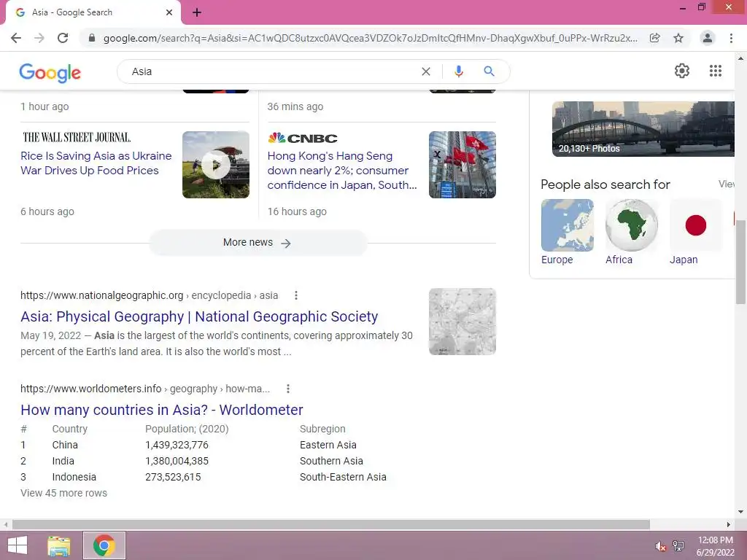Click the China table cell
The height and width of the screenshot is (560, 747).
tap(65, 445)
